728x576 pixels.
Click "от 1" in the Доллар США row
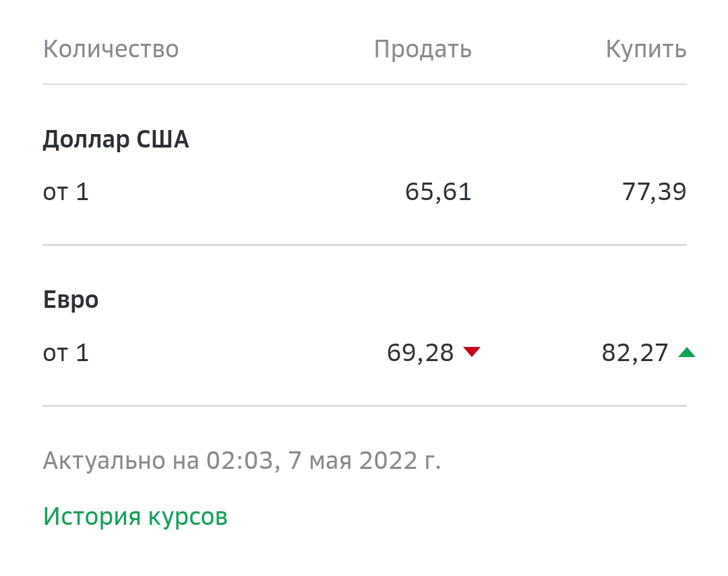65,192
